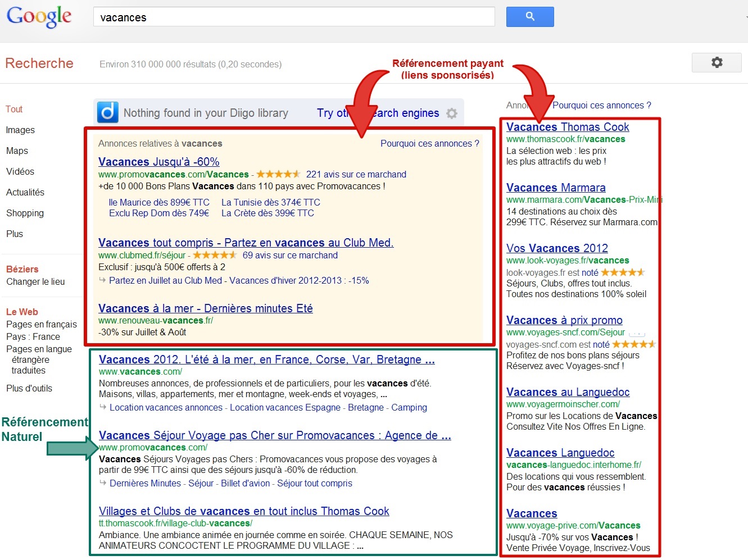Open Vacances voyage-prive.com ad title
Screen dimensions: 748x560
pos(532,513)
